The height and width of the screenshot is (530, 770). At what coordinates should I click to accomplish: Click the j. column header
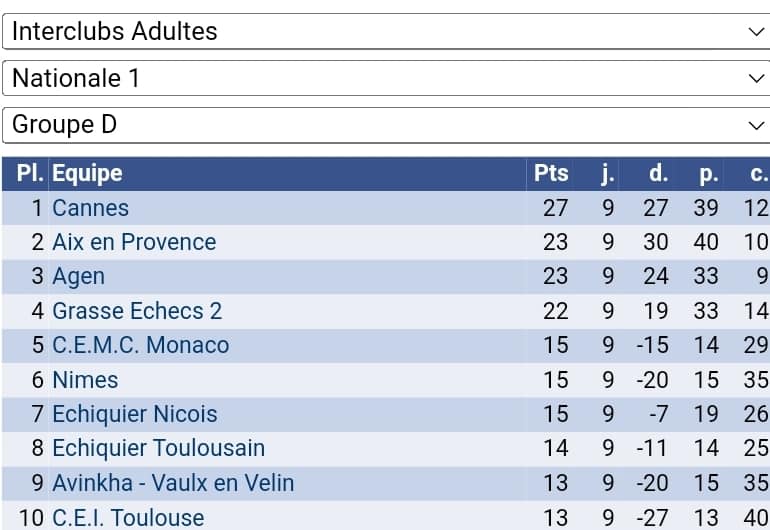click(x=607, y=173)
